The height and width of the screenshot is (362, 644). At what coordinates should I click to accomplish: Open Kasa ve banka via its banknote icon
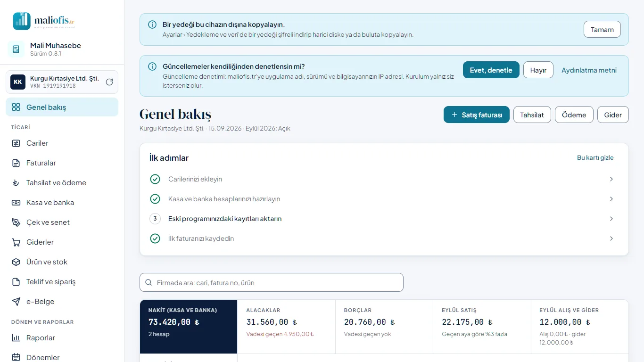click(16, 203)
